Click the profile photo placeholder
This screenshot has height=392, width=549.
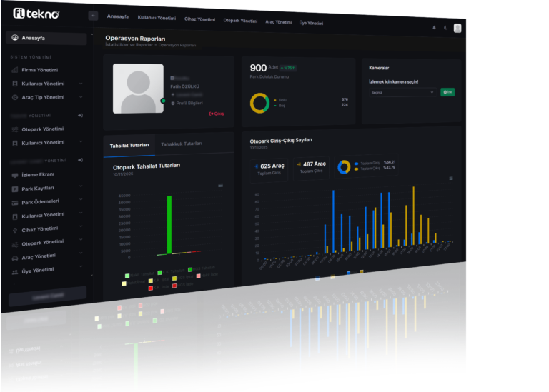tap(137, 89)
